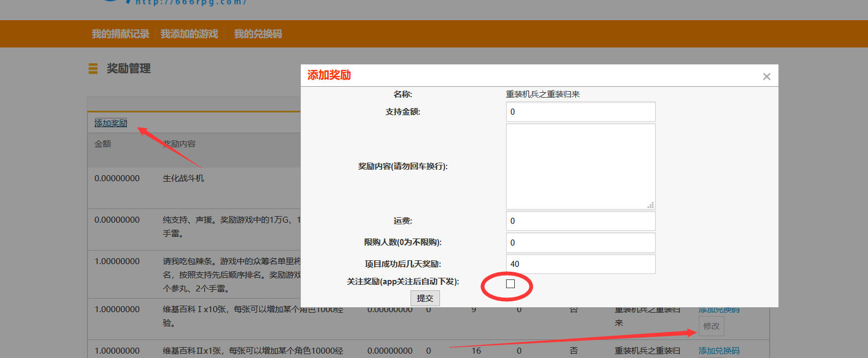This screenshot has width=868, height=358.
Task: Click the 运费 input field
Action: point(580,220)
